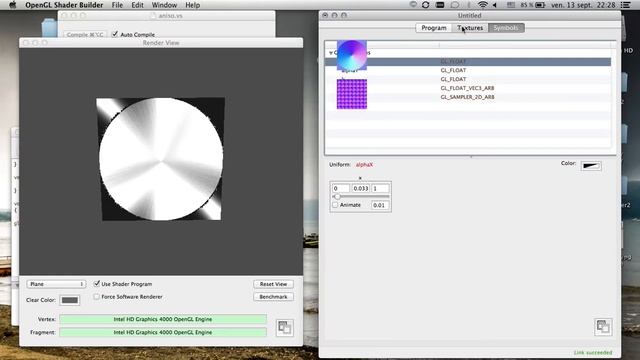Click the maximum value field showing 1

pos(380,188)
